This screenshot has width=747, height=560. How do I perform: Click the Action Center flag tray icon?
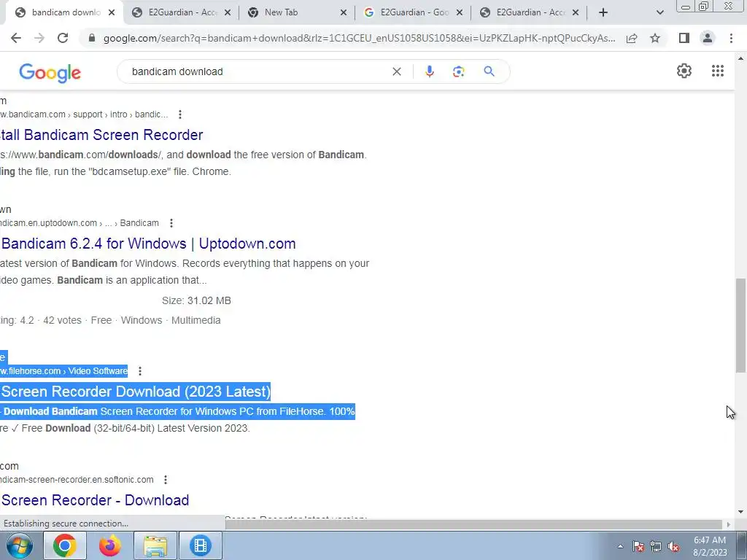click(638, 546)
